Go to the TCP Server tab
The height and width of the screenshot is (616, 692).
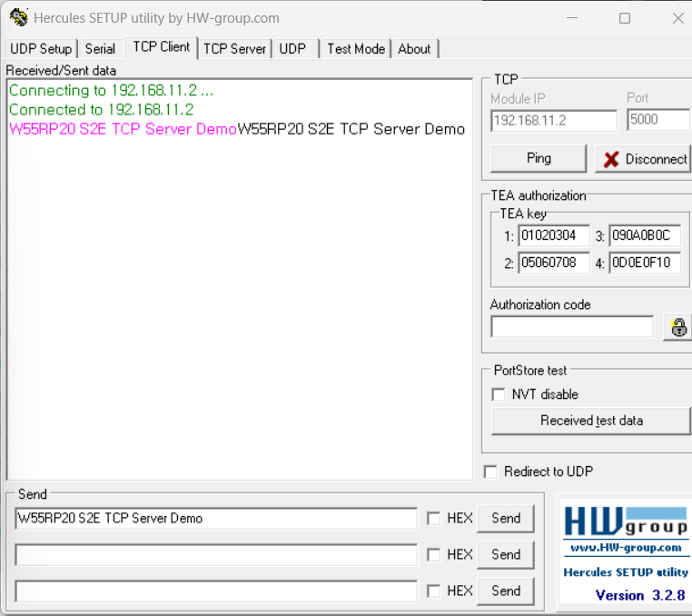pyautogui.click(x=234, y=49)
